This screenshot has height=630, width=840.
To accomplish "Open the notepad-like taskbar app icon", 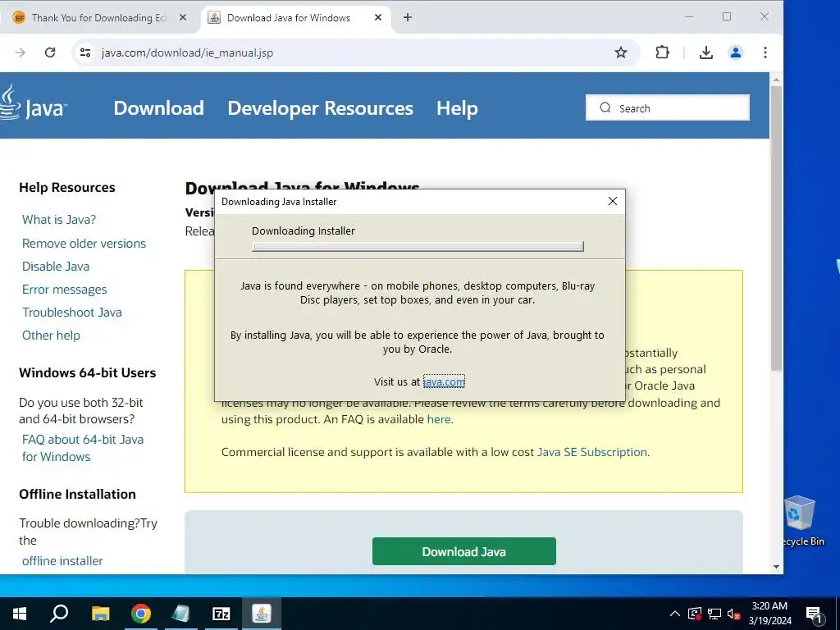I will 181,614.
